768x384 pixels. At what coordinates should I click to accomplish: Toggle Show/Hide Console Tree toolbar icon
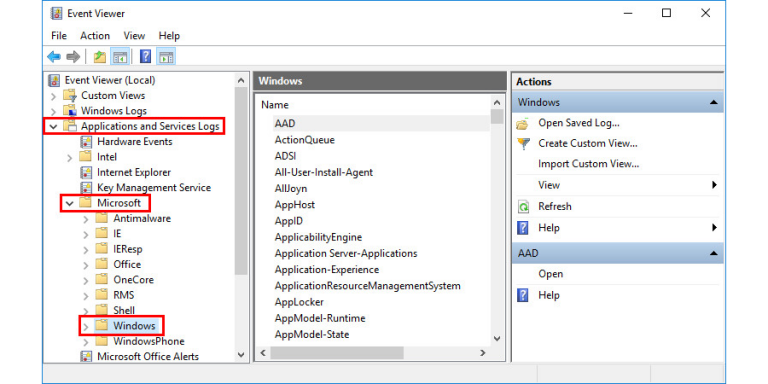pos(120,57)
